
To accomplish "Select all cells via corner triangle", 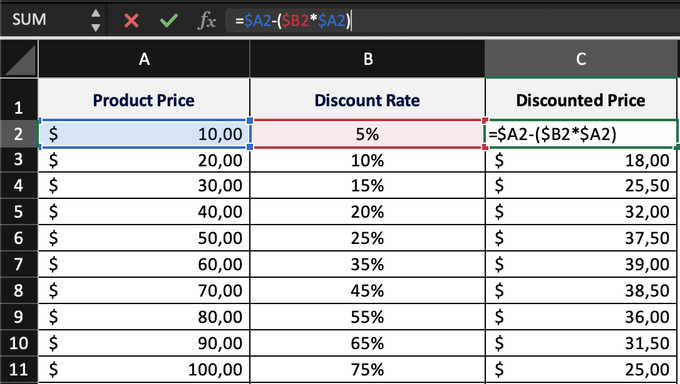I will click(x=19, y=59).
